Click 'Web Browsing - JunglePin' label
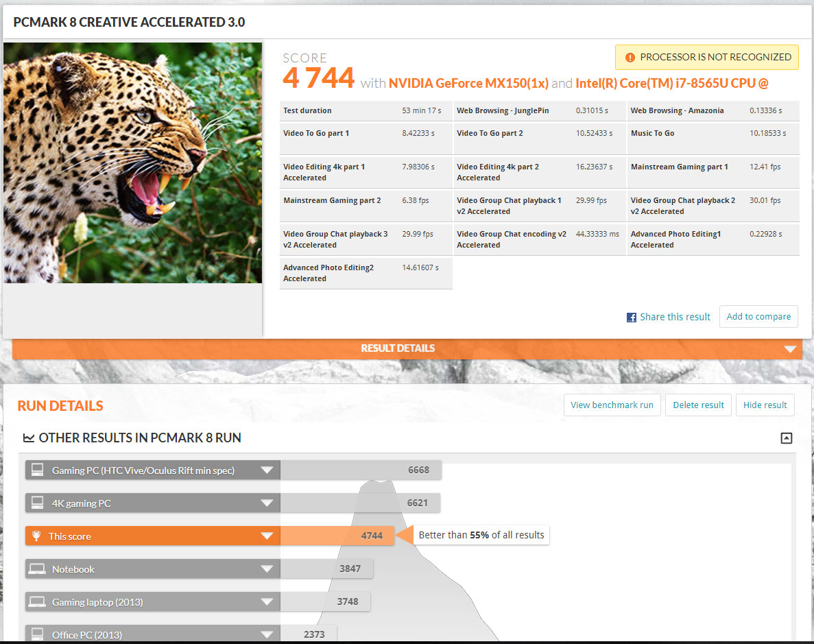The width and height of the screenshot is (814, 644). pyautogui.click(x=503, y=110)
